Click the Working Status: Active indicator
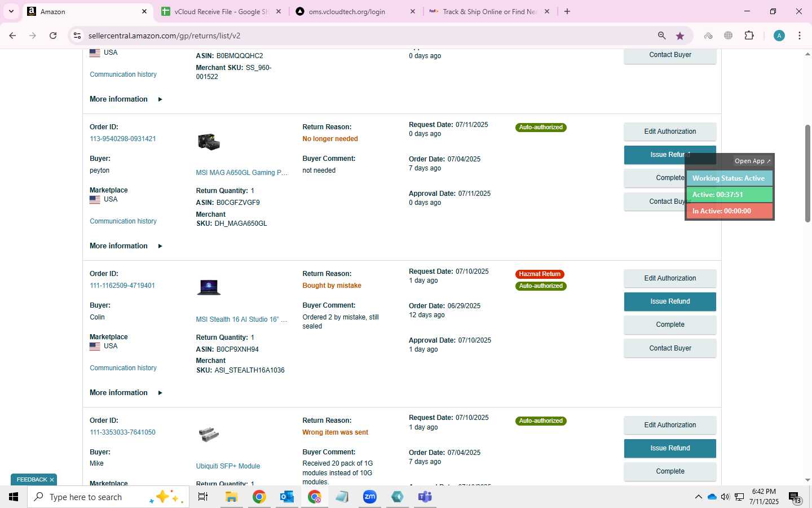 [x=729, y=178]
